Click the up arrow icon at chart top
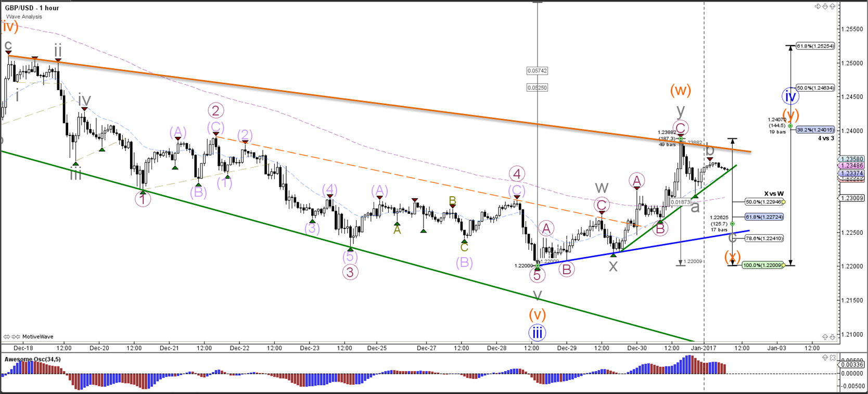The width and height of the screenshot is (868, 394). point(833,6)
